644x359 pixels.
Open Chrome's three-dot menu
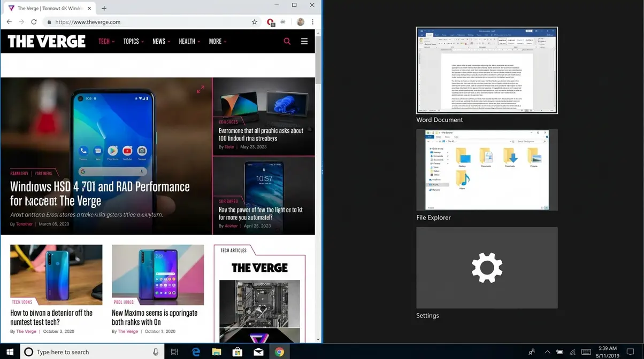pos(312,22)
